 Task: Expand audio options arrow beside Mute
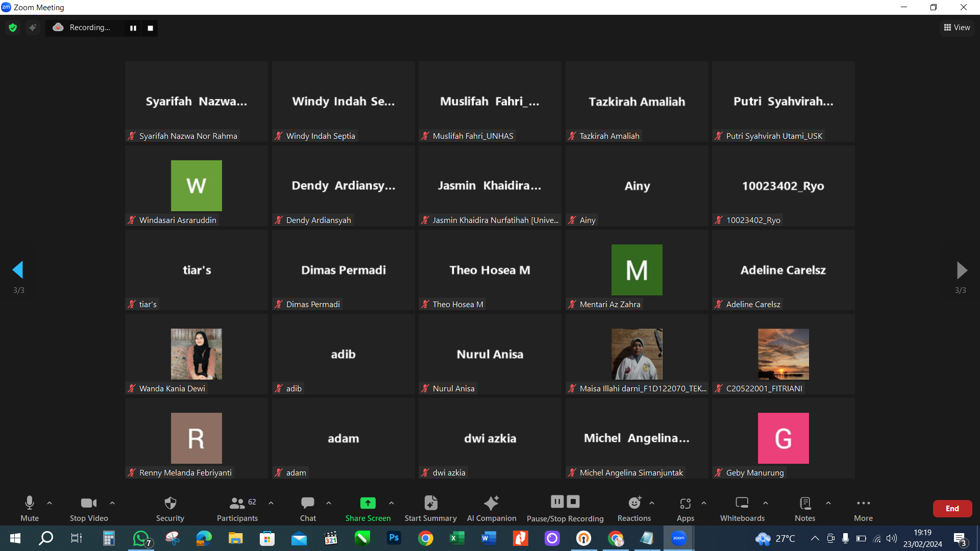tap(50, 503)
